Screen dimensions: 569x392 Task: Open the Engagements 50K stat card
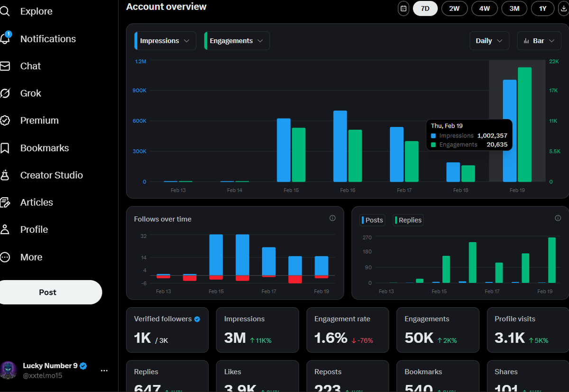click(x=438, y=330)
